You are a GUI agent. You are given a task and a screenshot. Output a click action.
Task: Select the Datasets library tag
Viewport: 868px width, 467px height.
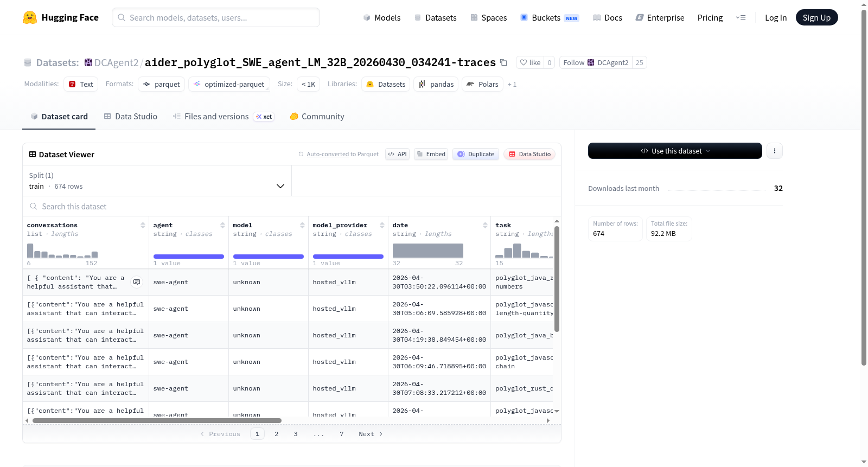click(386, 84)
